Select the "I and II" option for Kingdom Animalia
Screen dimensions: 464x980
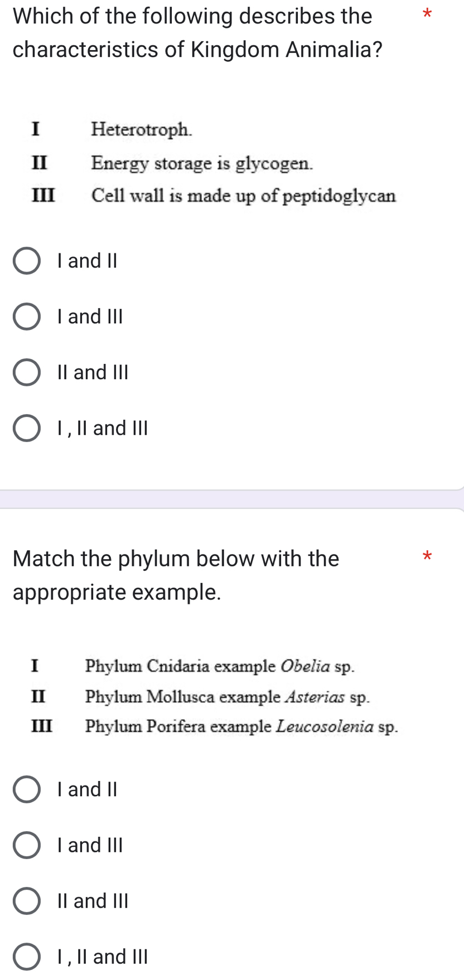click(x=26, y=260)
